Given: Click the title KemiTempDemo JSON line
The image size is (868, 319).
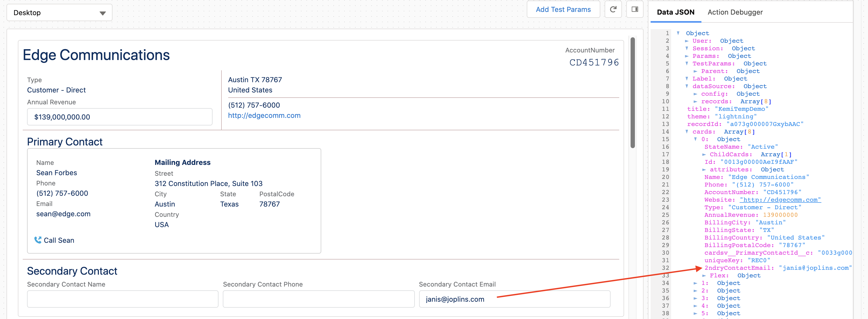Looking at the screenshot, I should 728,109.
